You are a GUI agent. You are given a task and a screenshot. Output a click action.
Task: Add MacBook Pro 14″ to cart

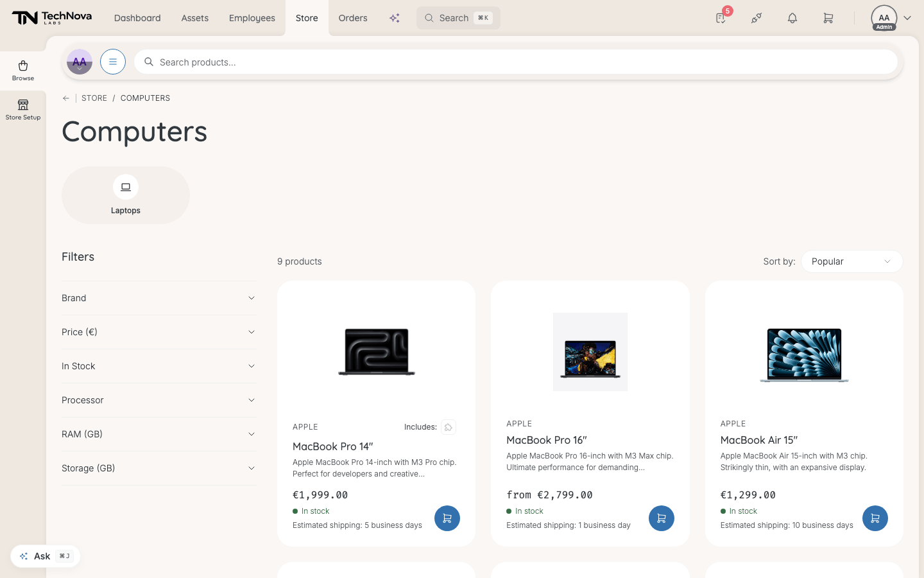[x=447, y=518]
